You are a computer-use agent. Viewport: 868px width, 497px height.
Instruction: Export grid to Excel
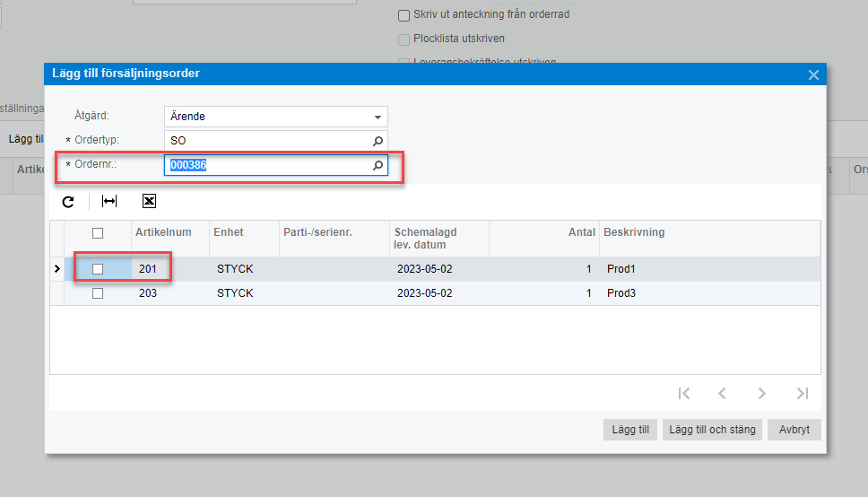coord(149,201)
